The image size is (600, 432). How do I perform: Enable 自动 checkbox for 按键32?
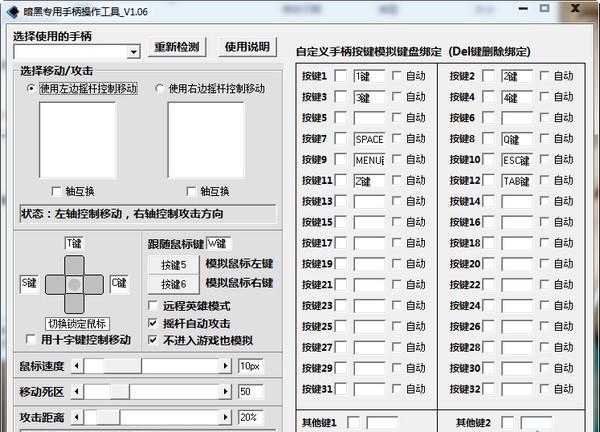[x=544, y=388]
